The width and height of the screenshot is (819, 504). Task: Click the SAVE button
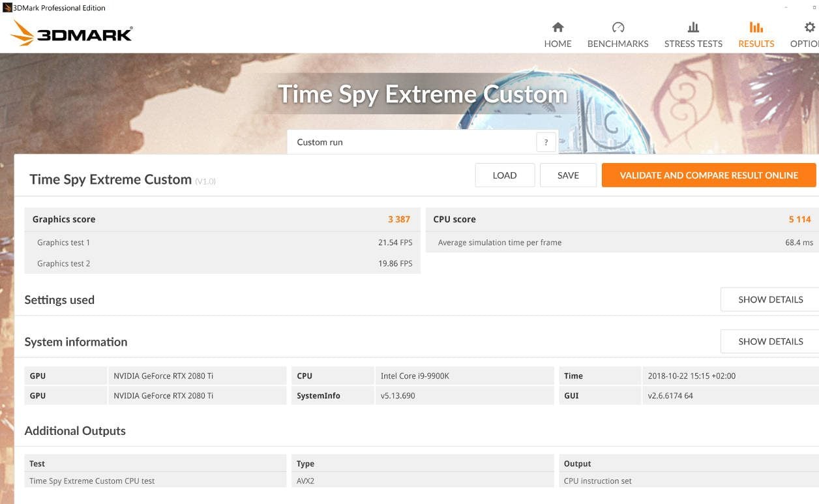tap(568, 175)
